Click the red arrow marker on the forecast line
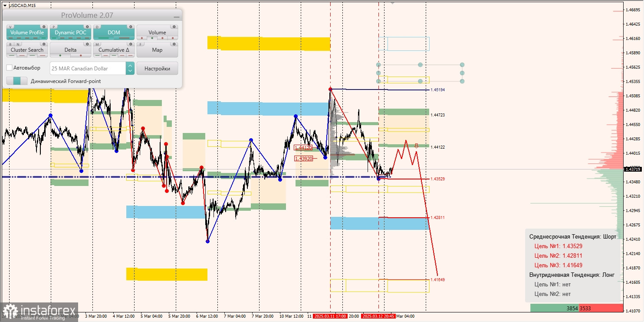The image size is (644, 322). point(416,146)
